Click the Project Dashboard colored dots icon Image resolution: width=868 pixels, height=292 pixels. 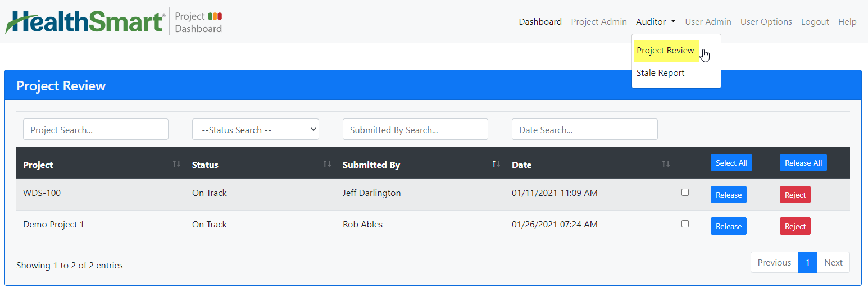click(215, 16)
